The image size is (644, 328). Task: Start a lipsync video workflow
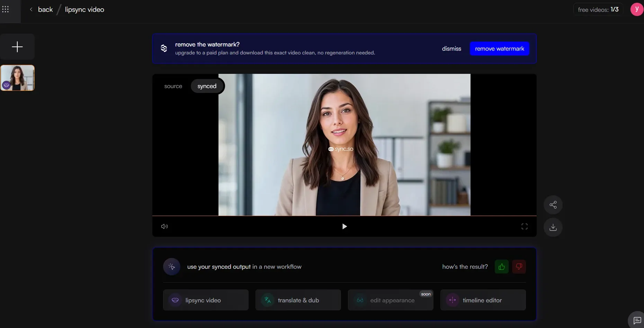point(206,300)
